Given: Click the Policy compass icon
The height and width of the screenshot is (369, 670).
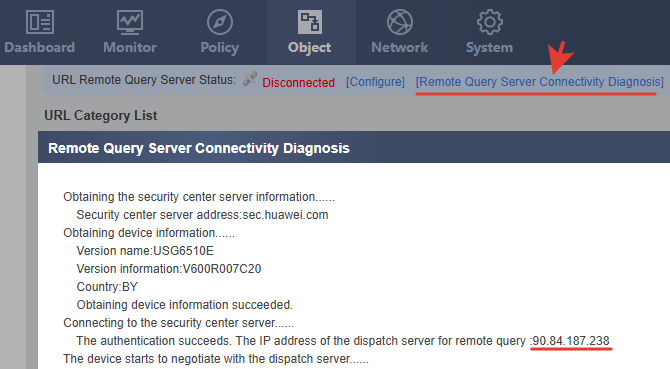Looking at the screenshot, I should [220, 22].
